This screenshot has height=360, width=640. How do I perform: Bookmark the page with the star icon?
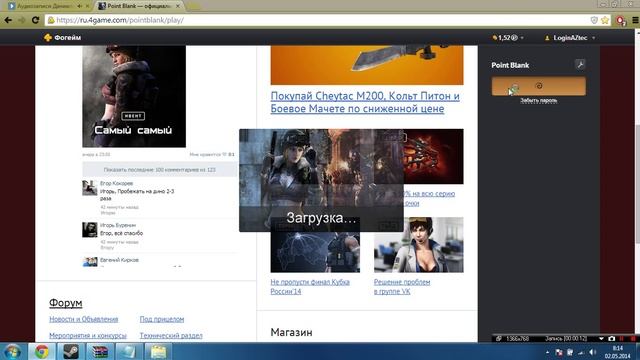(x=605, y=20)
